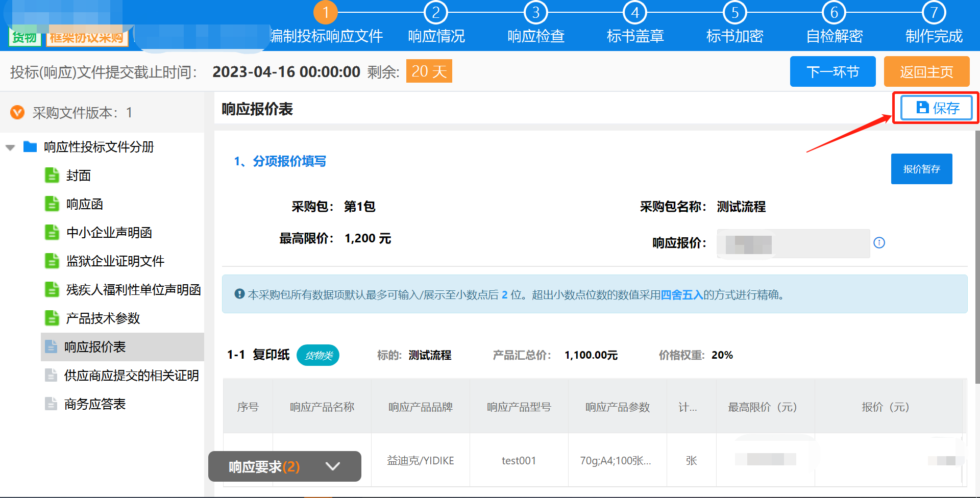Image resolution: width=980 pixels, height=498 pixels.
Task: Click the 响应要求(2) label
Action: point(264,467)
